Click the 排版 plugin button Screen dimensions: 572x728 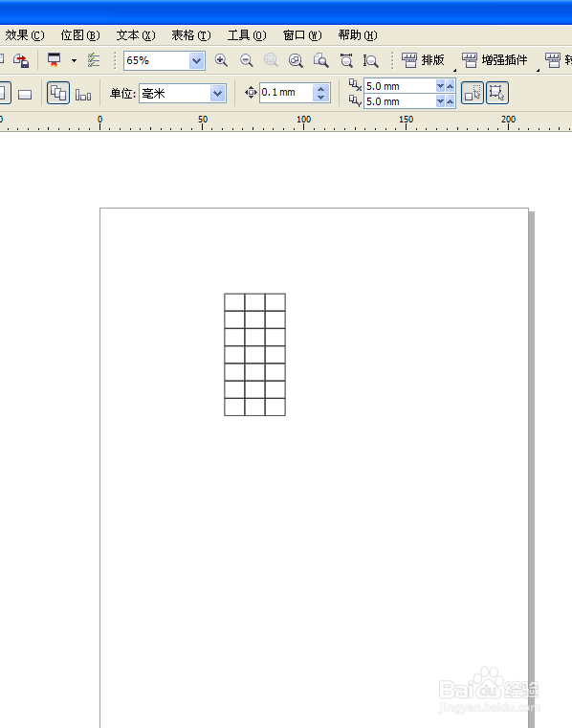point(423,60)
